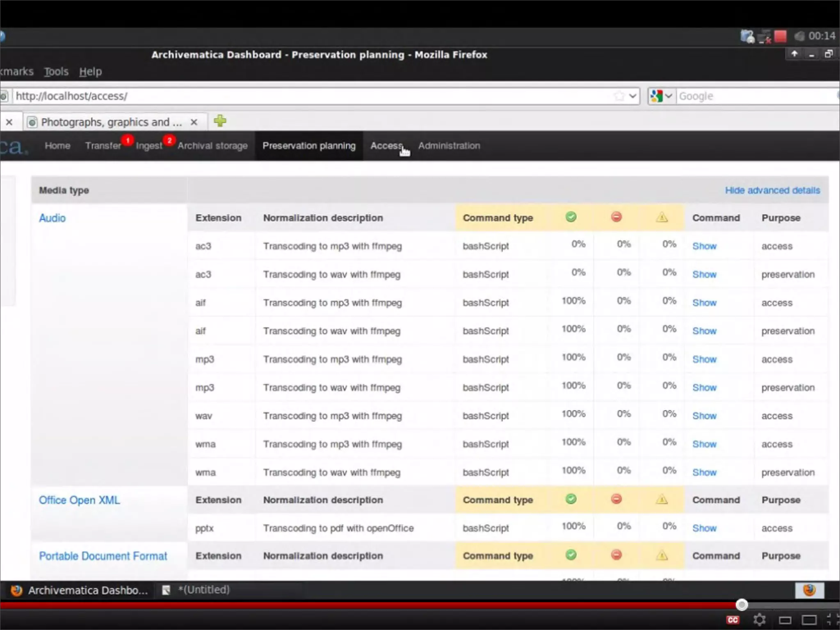Open the Portable Document Format media type link
840x630 pixels.
pyautogui.click(x=103, y=556)
